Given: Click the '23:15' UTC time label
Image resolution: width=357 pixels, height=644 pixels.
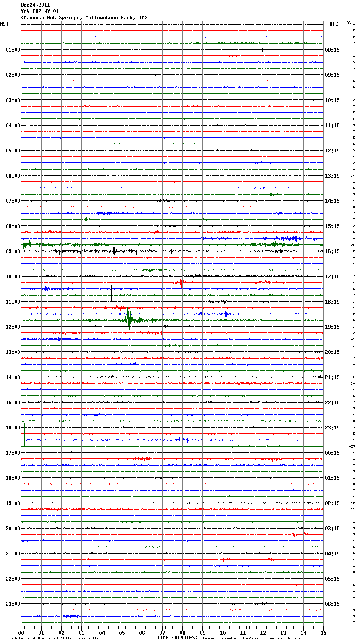Looking at the screenshot, I should click(332, 428).
